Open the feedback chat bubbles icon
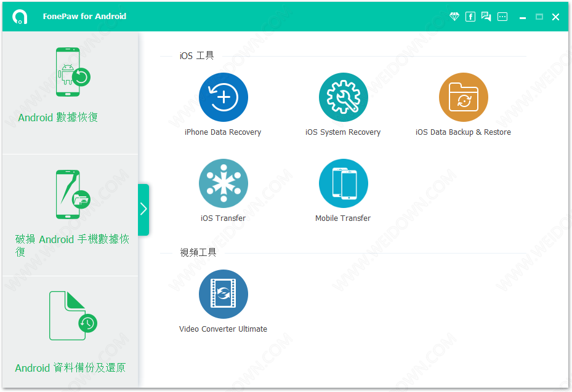The image size is (572, 392). (x=486, y=17)
